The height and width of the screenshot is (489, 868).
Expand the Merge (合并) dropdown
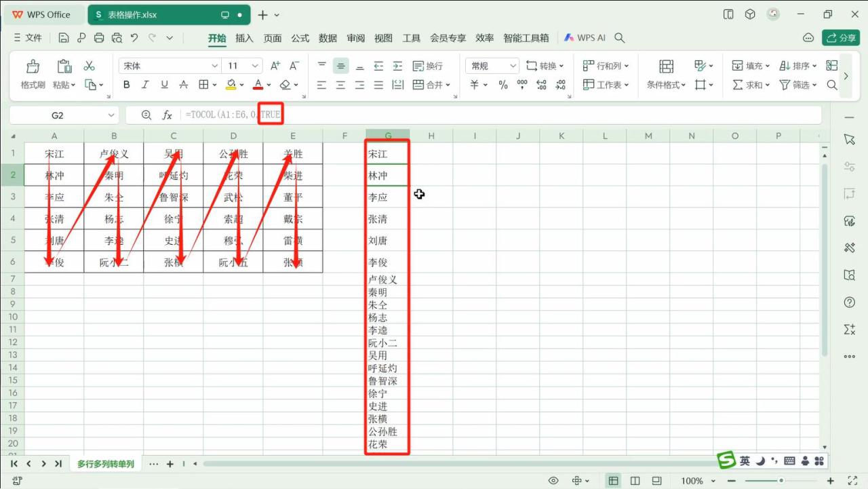pyautogui.click(x=448, y=85)
